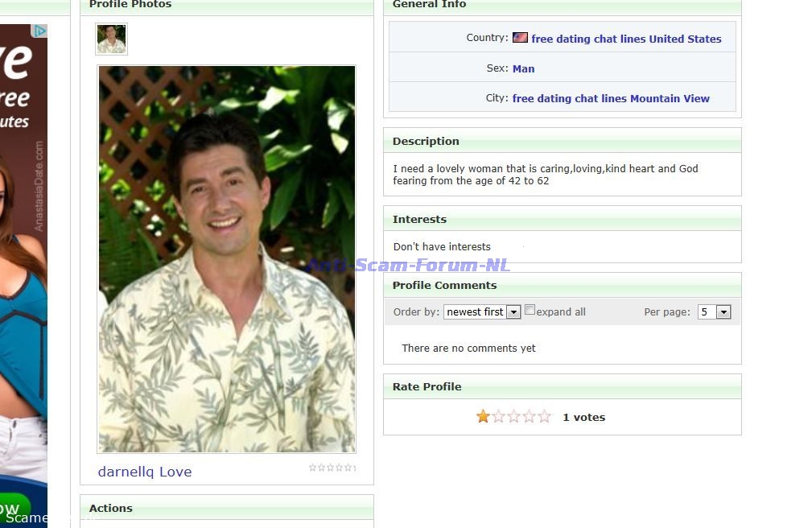This screenshot has width=812, height=528.
Task: Click small rating stars below the profile photo
Action: [331, 468]
